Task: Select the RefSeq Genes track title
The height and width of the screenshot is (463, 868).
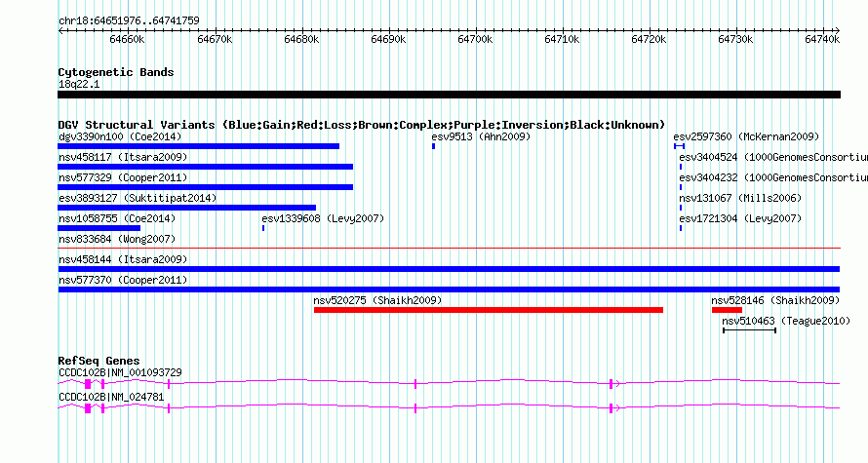Action: click(x=99, y=361)
